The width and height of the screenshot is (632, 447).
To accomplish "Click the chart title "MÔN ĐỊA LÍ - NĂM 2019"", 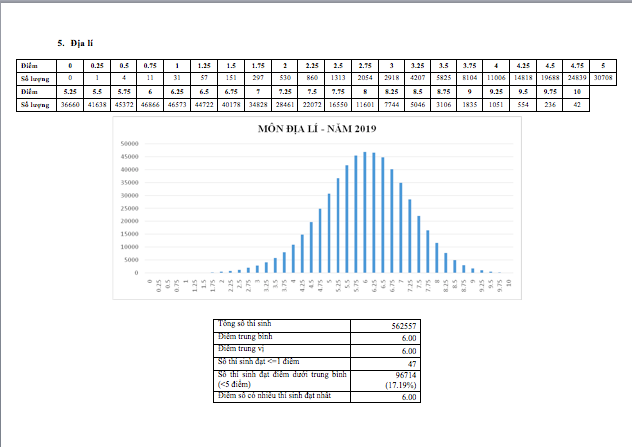I will (x=317, y=129).
